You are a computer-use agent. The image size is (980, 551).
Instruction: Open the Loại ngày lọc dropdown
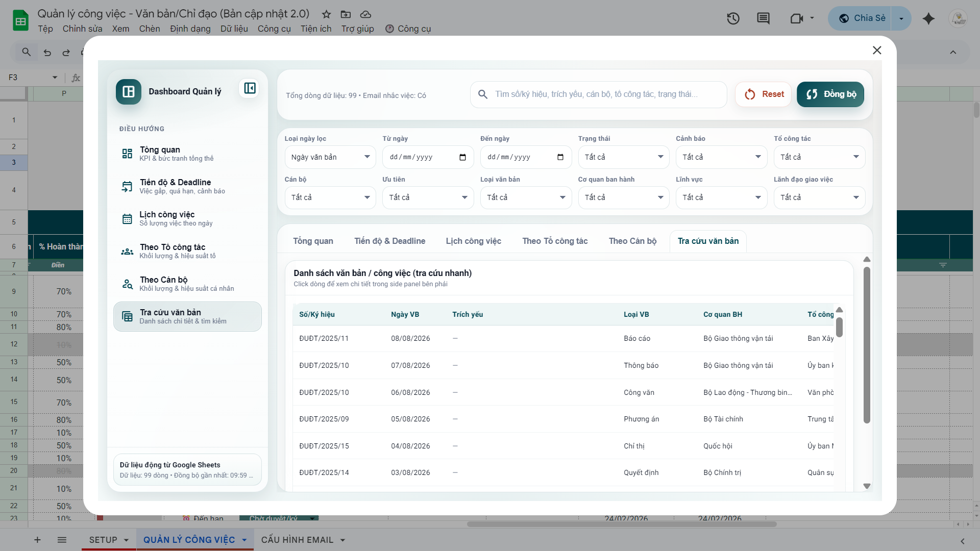click(330, 157)
